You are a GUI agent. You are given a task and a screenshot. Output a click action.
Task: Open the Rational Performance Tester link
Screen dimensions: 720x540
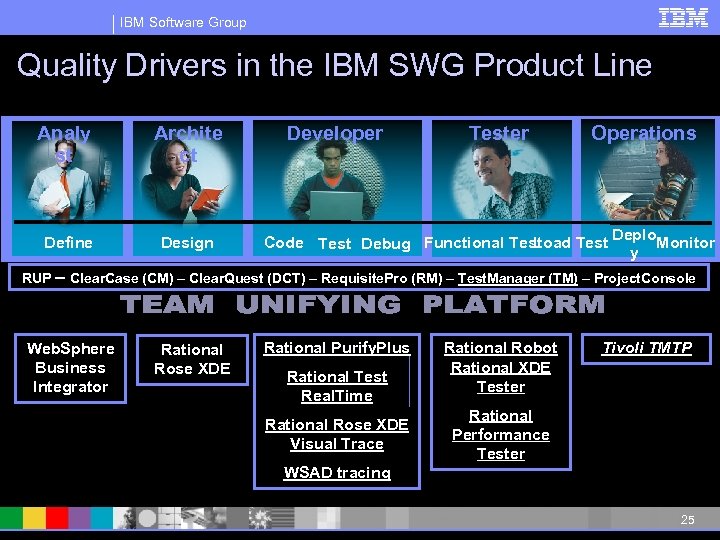pyautogui.click(x=501, y=434)
